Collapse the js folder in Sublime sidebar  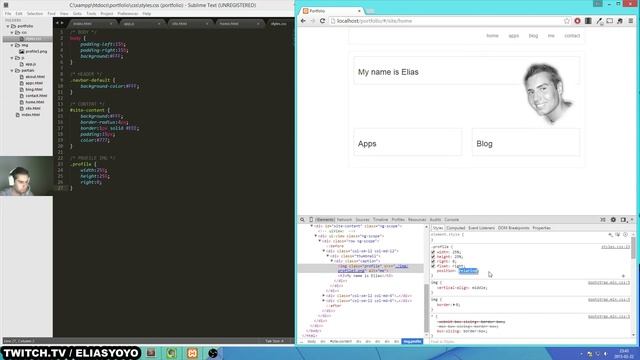point(12,58)
